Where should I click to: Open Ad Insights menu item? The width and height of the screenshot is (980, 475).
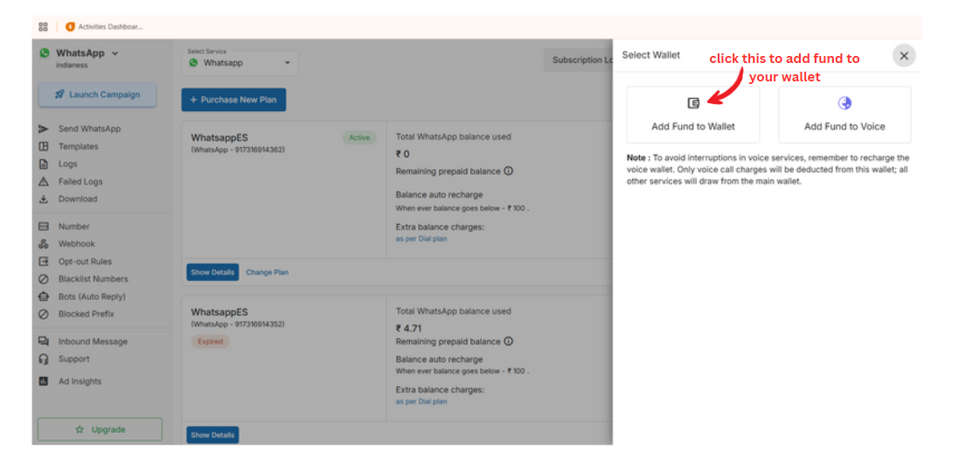(x=80, y=381)
